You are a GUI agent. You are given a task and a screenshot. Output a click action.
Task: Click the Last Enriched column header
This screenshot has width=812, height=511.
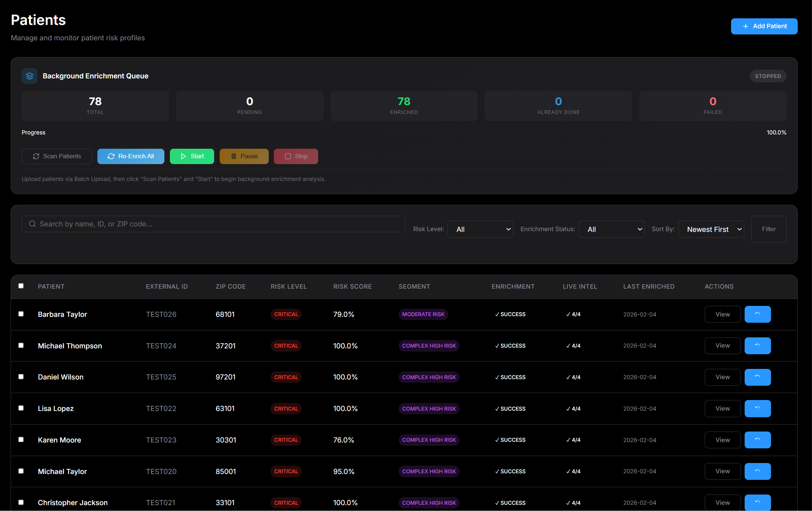click(649, 286)
